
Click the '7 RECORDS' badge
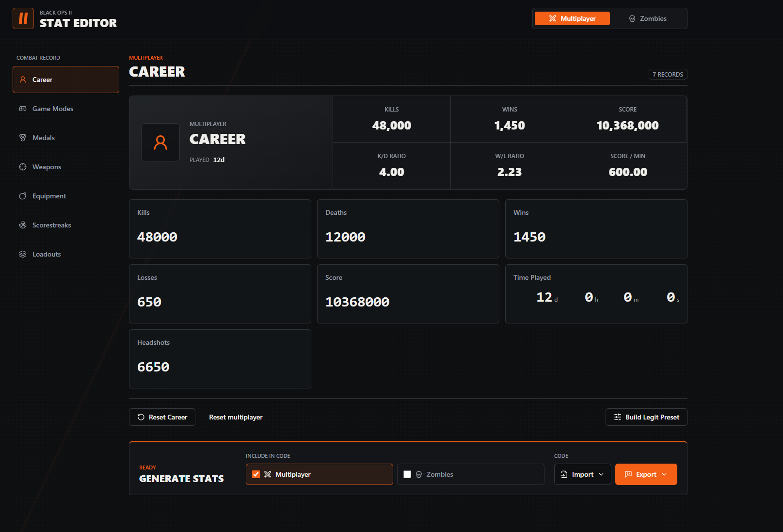click(x=668, y=74)
